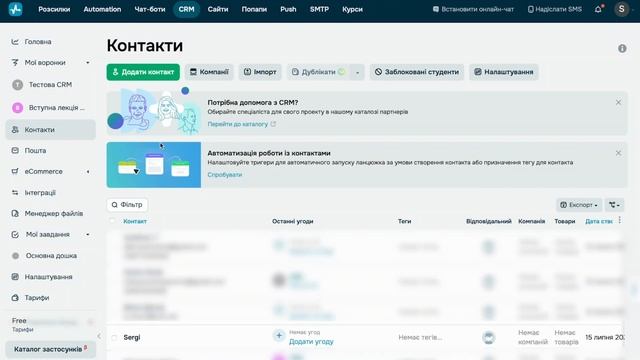Tick the select-all contacts checkbox
Image resolution: width=640 pixels, height=360 pixels.
click(x=112, y=221)
